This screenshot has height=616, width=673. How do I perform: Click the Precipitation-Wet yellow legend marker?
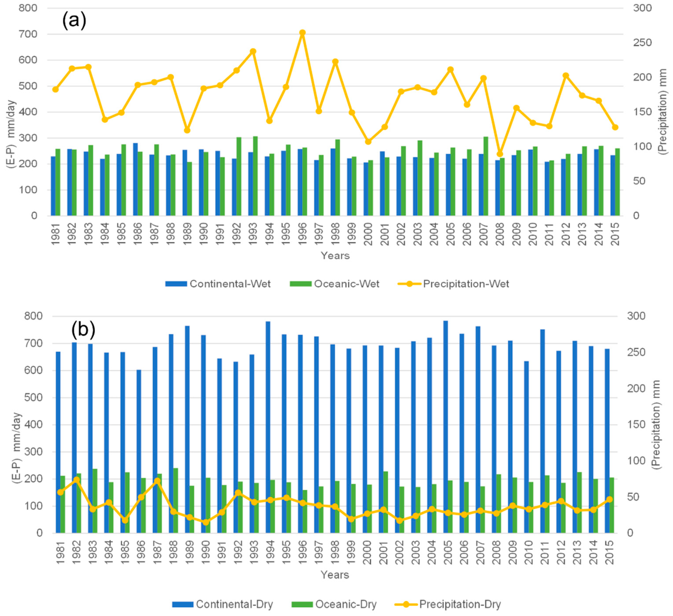pyautogui.click(x=409, y=284)
